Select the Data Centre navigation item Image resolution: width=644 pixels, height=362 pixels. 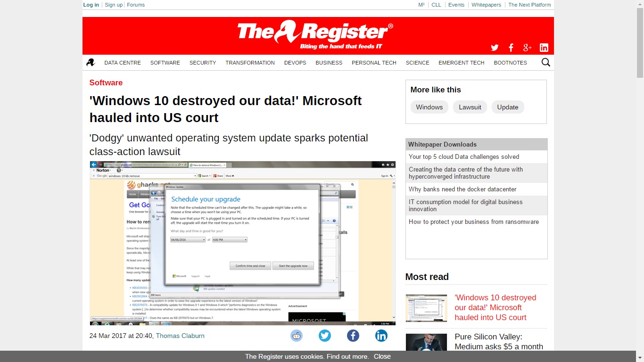pyautogui.click(x=123, y=63)
